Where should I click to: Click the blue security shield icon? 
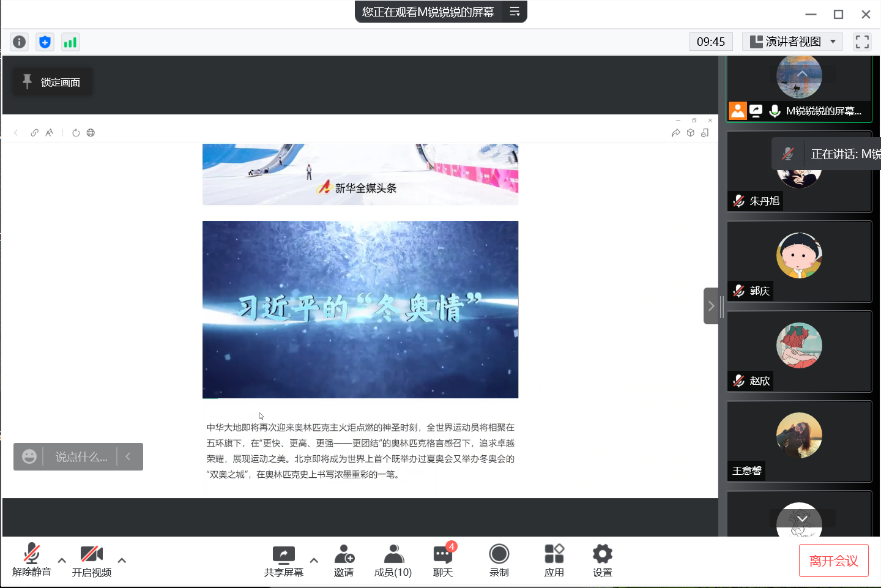tap(45, 42)
